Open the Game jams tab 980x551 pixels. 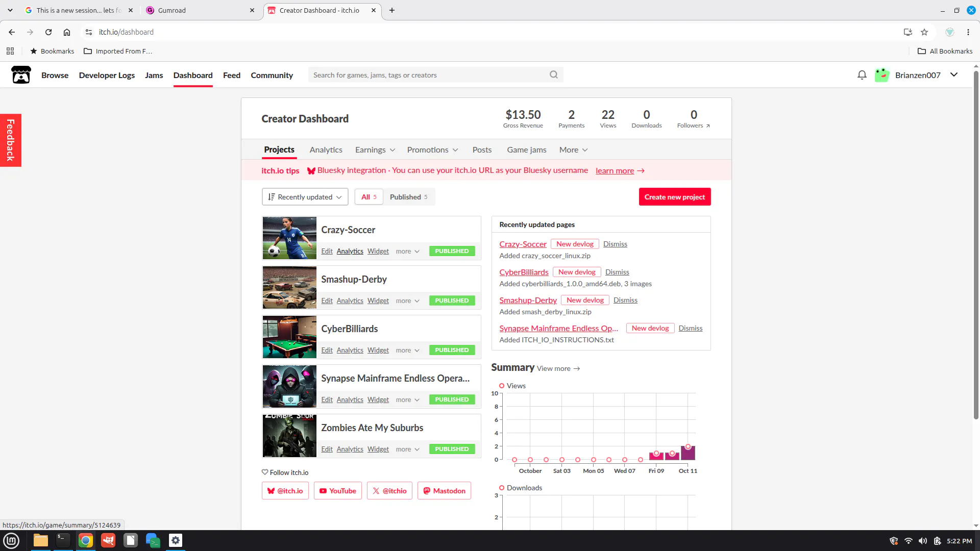click(526, 150)
